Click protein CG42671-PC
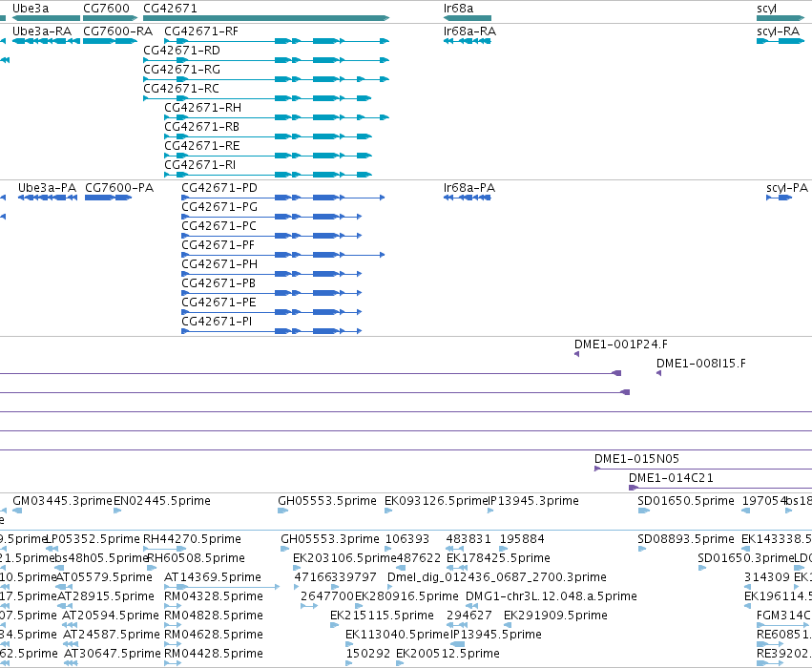 (x=219, y=226)
